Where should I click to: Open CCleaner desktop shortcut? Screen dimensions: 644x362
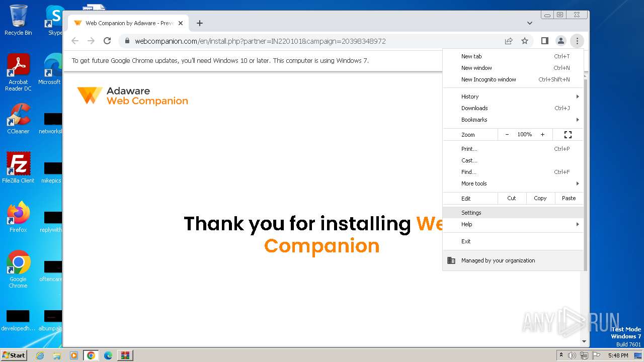click(x=18, y=119)
